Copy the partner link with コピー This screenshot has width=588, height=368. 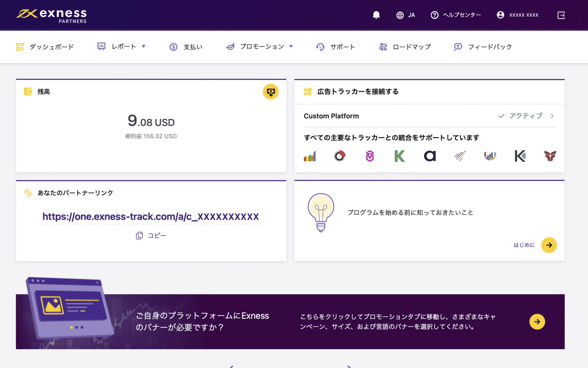[x=151, y=236]
